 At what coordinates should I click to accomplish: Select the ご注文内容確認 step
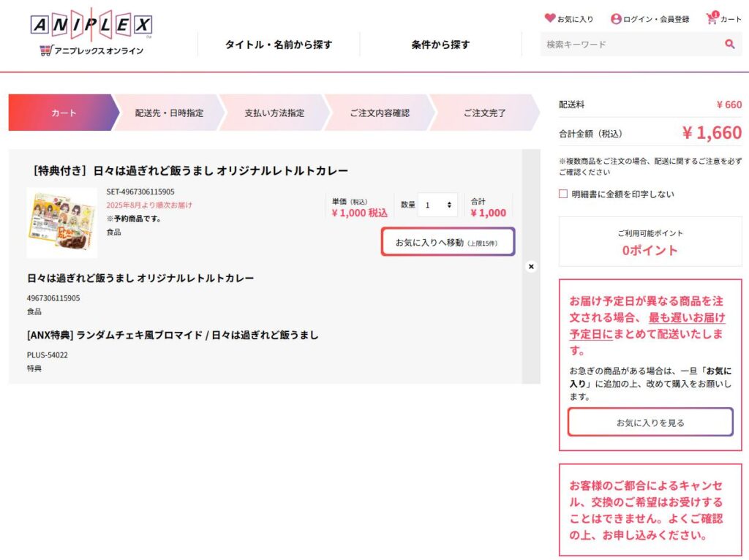pos(380,113)
